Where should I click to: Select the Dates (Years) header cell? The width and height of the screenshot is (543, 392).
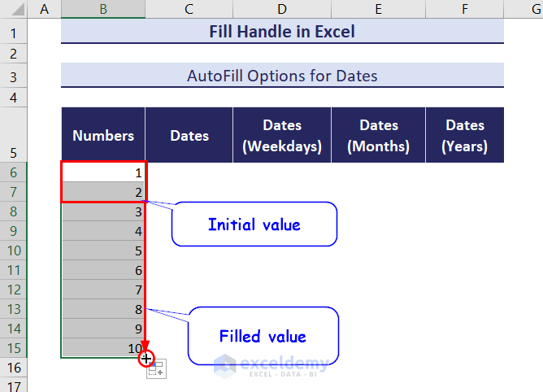pyautogui.click(x=465, y=136)
